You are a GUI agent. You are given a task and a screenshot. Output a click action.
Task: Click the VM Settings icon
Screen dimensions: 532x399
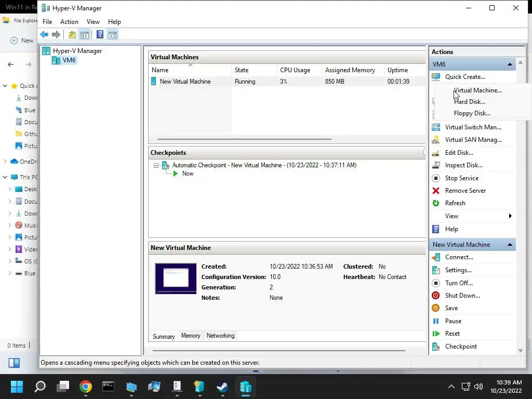tap(436, 270)
